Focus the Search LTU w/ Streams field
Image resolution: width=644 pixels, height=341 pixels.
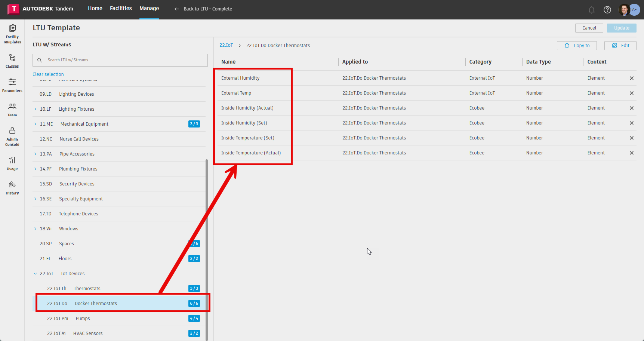tap(120, 60)
